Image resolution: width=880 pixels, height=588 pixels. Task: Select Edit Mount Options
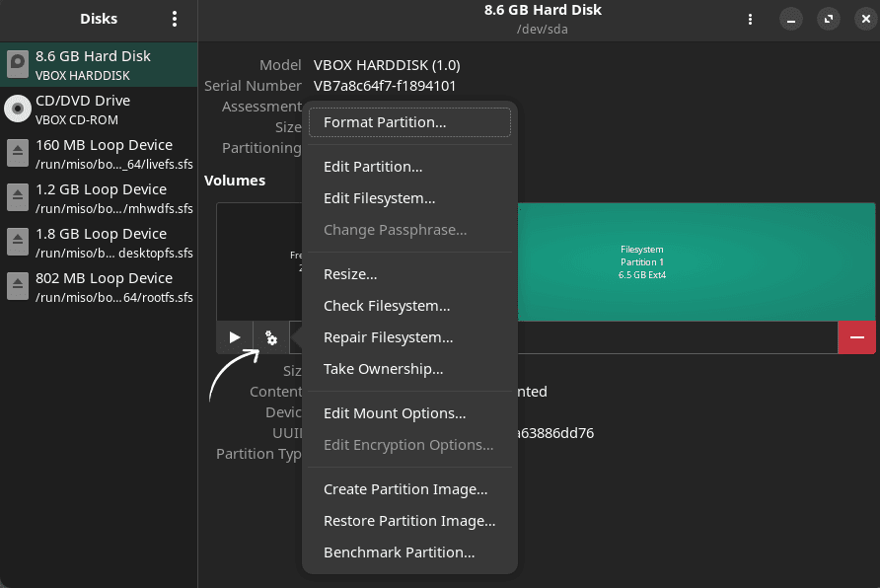(394, 412)
